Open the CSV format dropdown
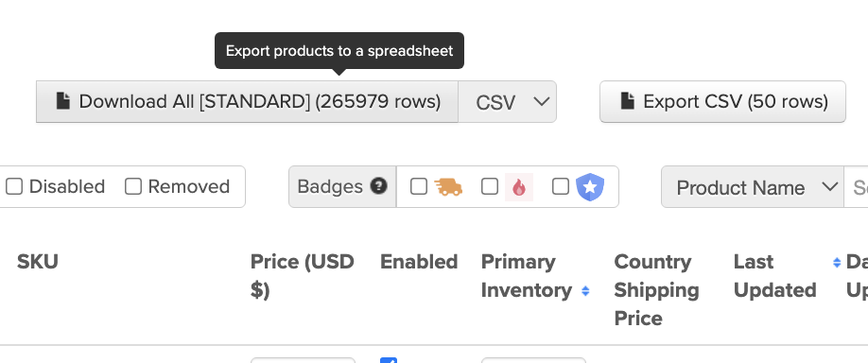Viewport: 868px width, 363px height. 507,102
